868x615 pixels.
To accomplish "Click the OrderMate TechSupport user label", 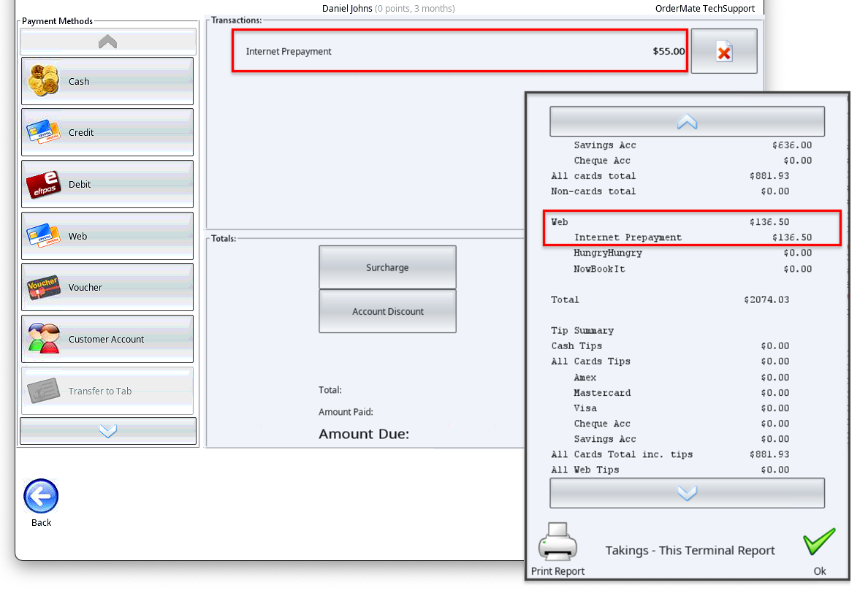I will (x=704, y=8).
